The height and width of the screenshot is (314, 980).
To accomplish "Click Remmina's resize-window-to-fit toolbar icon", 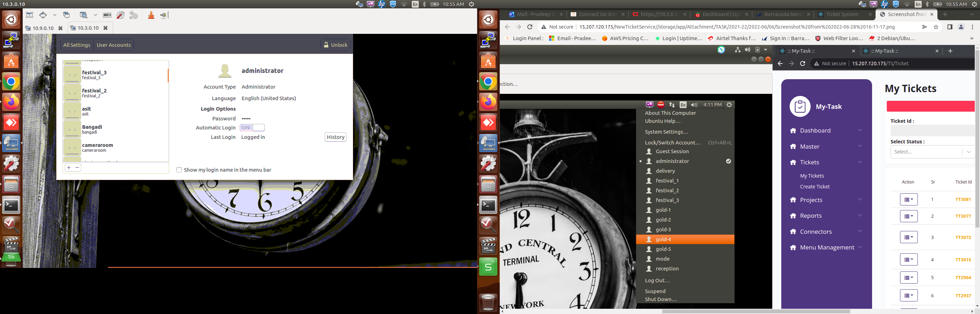I will tap(29, 15).
